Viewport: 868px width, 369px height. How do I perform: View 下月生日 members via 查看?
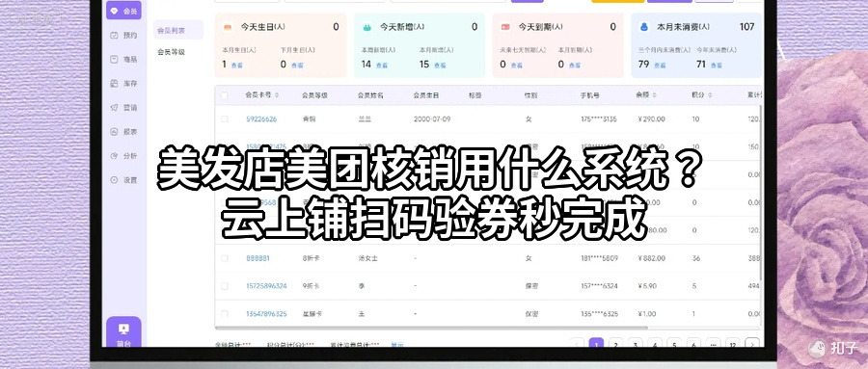297,66
